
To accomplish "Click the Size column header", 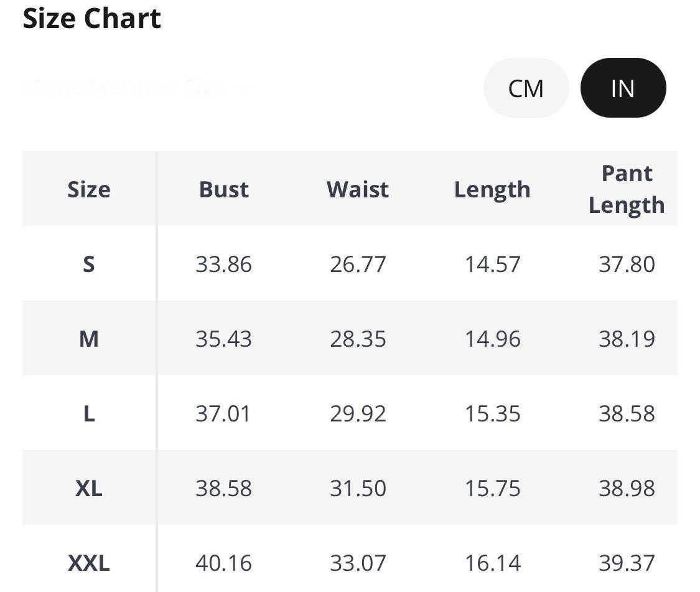I will click(x=89, y=189).
